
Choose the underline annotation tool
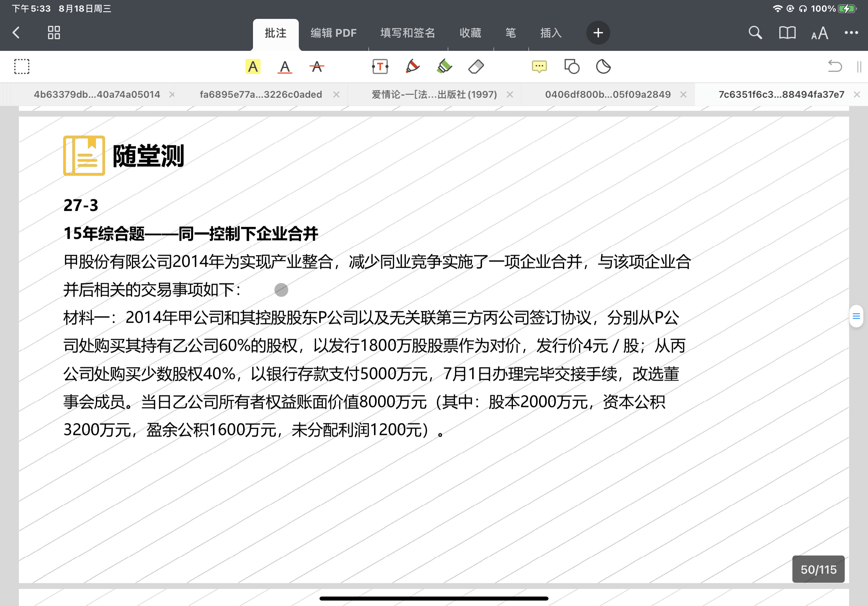click(x=285, y=67)
